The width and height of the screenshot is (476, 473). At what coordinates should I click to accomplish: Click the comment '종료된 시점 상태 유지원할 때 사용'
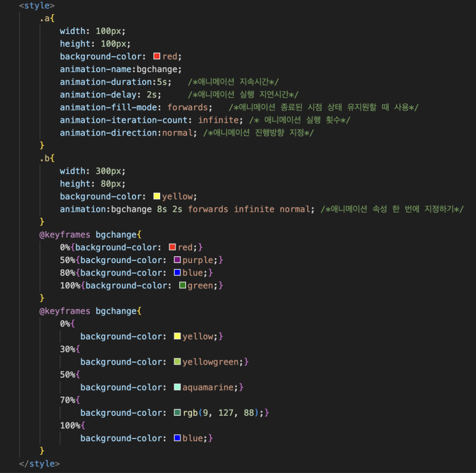[344, 108]
